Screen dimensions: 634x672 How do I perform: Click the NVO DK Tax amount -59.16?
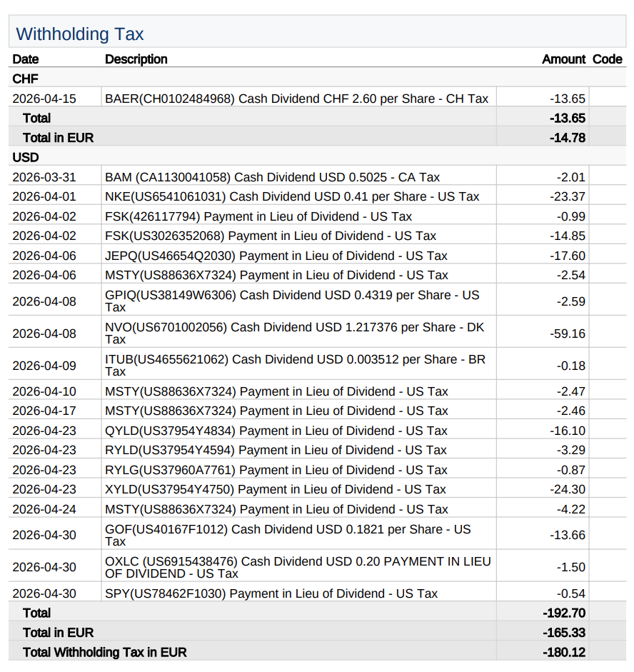click(568, 334)
